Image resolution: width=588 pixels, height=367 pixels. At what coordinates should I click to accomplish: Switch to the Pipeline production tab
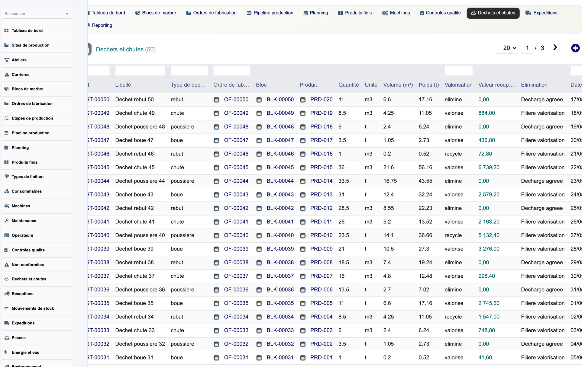[270, 13]
